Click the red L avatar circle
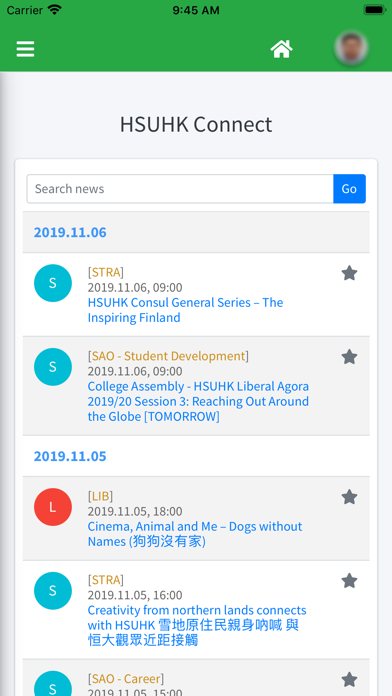 (x=53, y=507)
